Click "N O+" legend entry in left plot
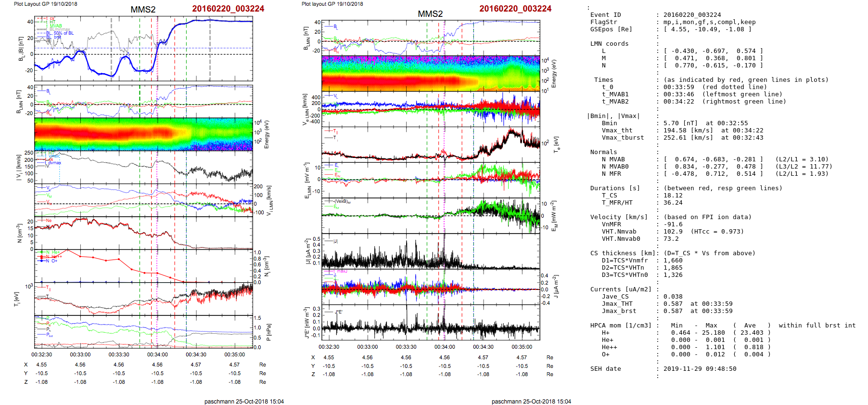Image resolution: width=868 pixels, height=405 pixels. pos(51,261)
